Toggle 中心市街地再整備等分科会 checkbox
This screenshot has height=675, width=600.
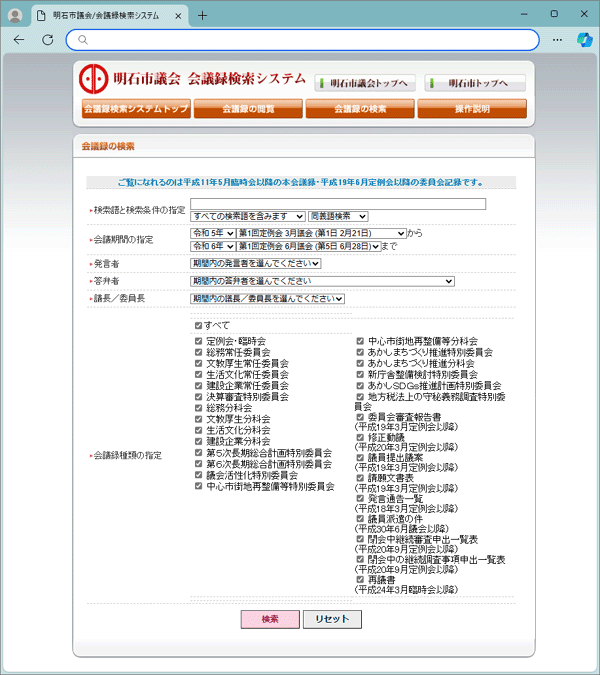tap(360, 341)
